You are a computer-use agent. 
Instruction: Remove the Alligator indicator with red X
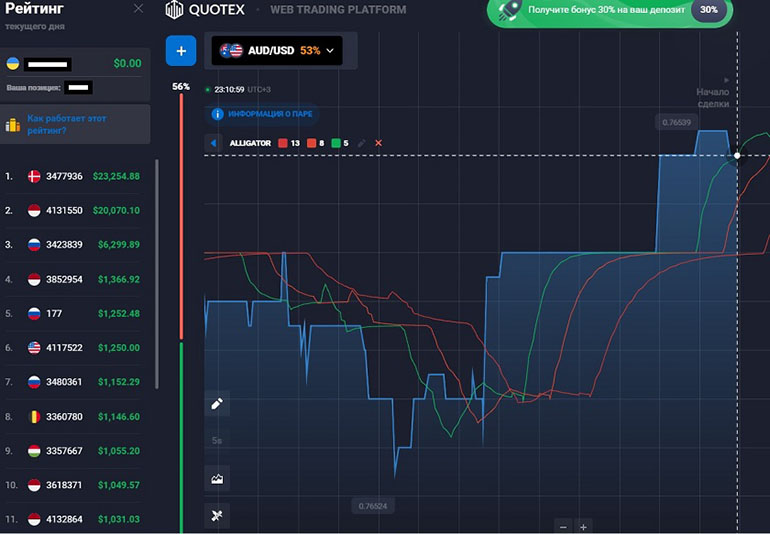point(378,143)
